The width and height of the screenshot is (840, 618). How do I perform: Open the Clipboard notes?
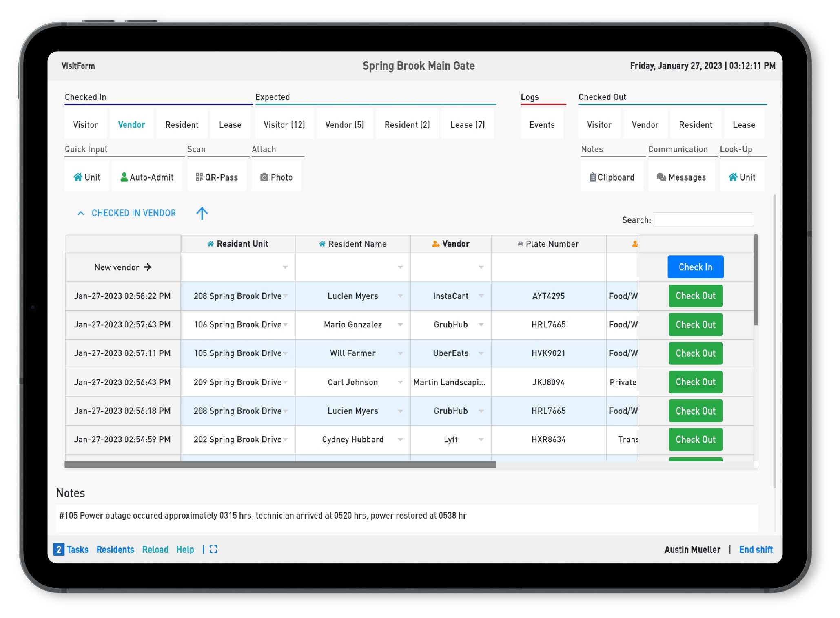[612, 177]
